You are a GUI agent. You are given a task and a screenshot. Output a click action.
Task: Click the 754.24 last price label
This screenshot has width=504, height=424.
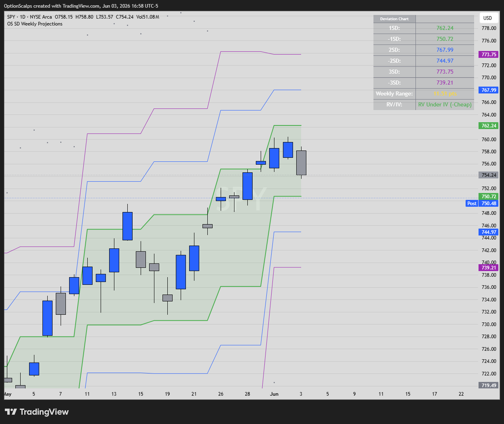488,175
